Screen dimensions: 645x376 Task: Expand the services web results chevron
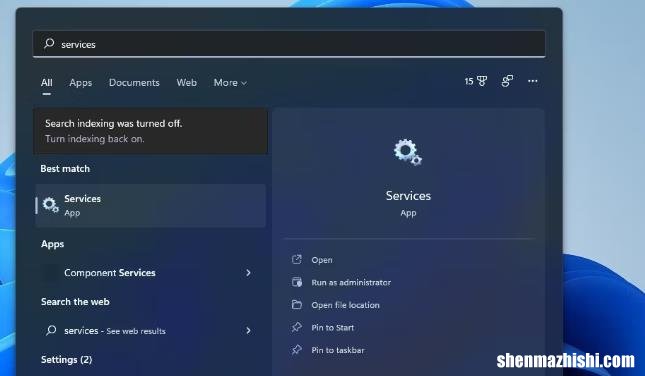(x=248, y=330)
